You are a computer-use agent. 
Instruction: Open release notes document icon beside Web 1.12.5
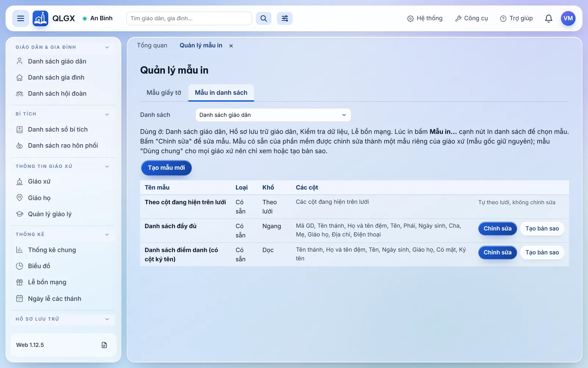(104, 345)
